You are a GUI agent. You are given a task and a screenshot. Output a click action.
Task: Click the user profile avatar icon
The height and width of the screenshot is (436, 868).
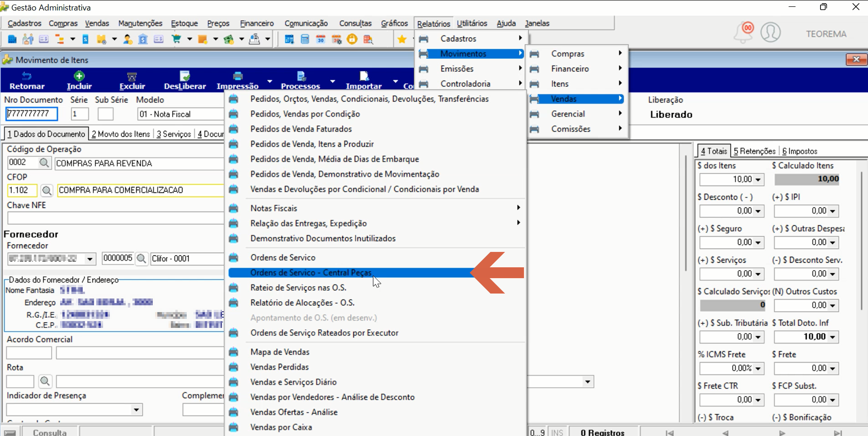click(x=770, y=33)
